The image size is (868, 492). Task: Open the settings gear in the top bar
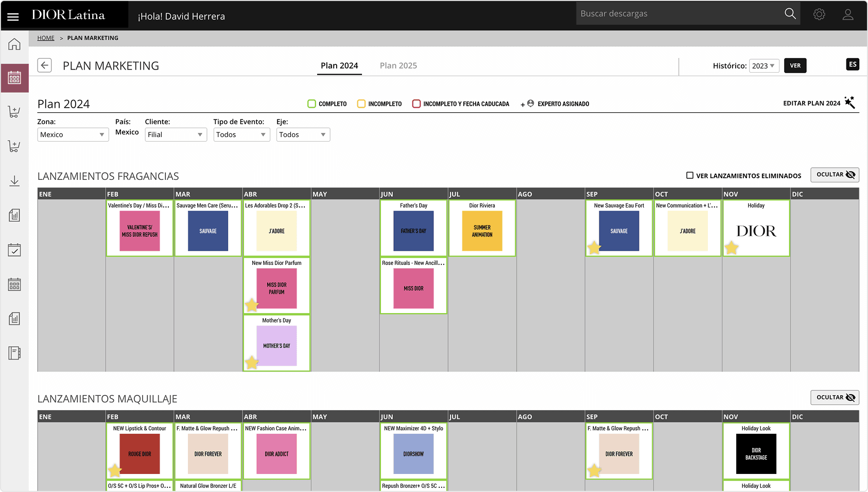pos(819,14)
